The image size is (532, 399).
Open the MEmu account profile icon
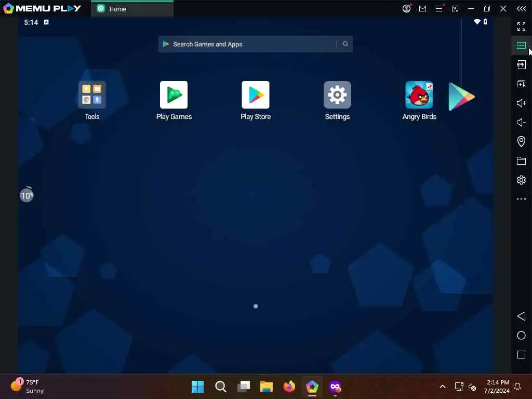point(406,8)
